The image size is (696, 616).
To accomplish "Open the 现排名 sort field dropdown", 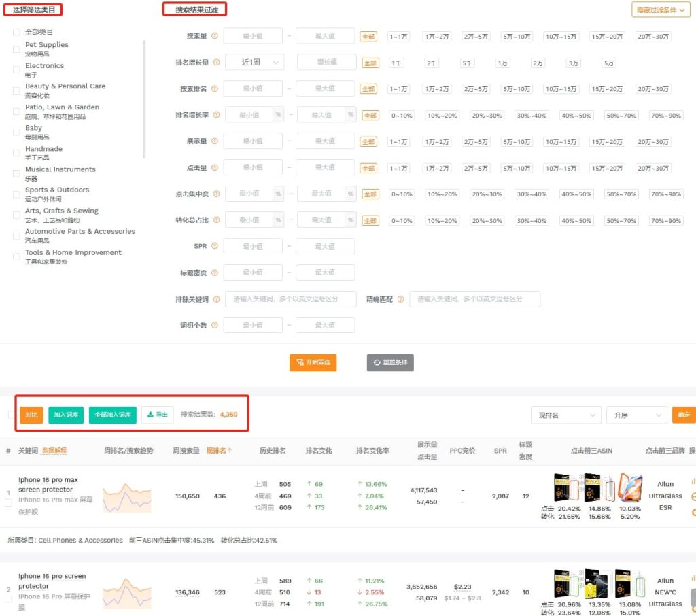I will [x=565, y=415].
